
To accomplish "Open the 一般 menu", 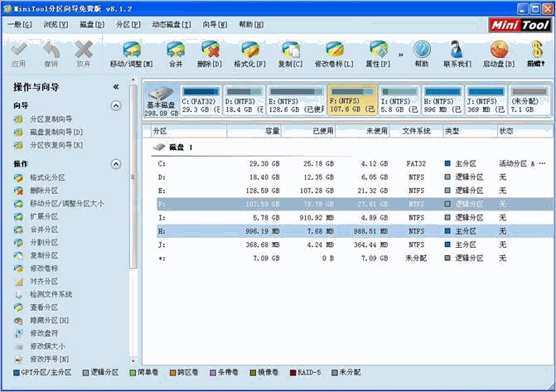I will (20, 25).
